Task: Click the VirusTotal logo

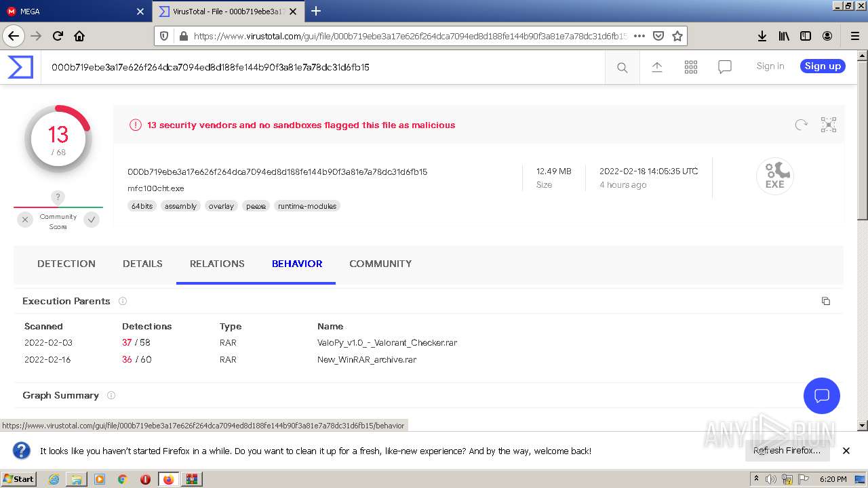Action: click(x=20, y=67)
